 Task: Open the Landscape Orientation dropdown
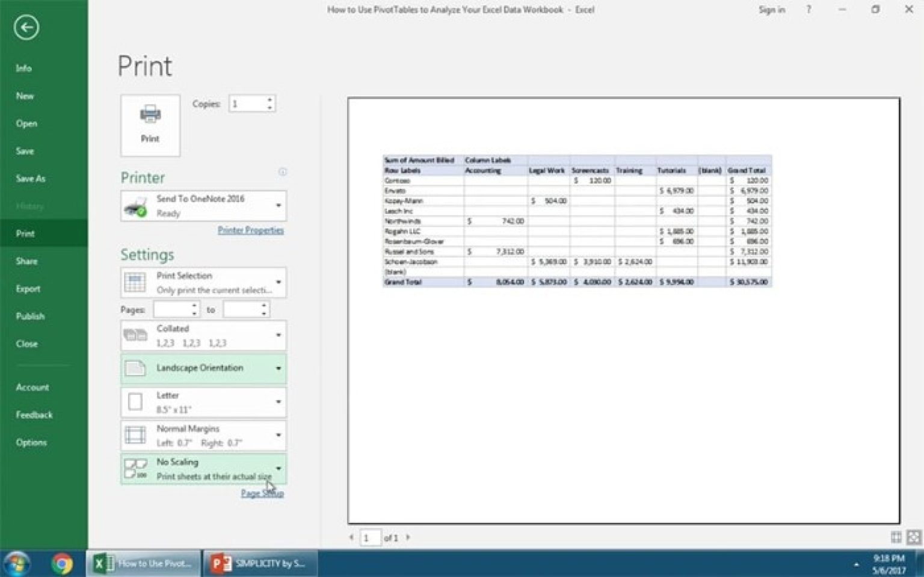[278, 368]
